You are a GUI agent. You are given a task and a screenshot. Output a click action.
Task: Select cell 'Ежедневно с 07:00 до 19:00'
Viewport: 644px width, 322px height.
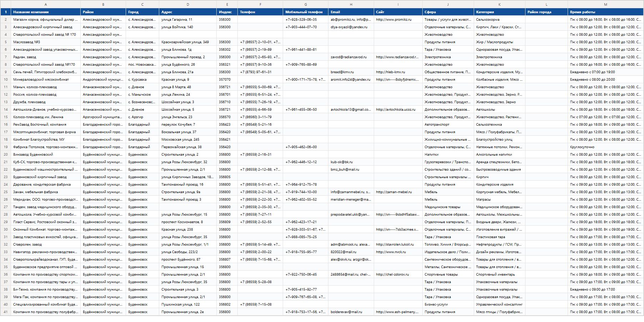[x=605, y=72]
